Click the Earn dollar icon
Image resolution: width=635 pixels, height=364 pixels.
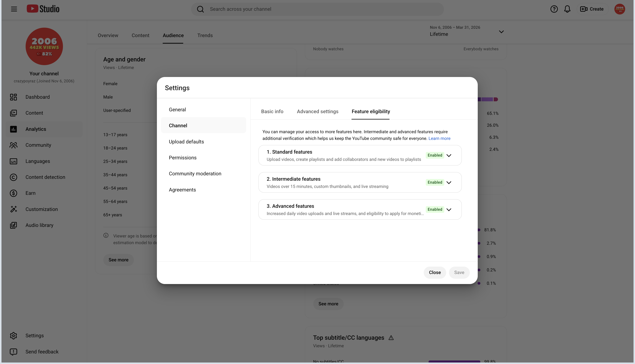click(x=14, y=193)
